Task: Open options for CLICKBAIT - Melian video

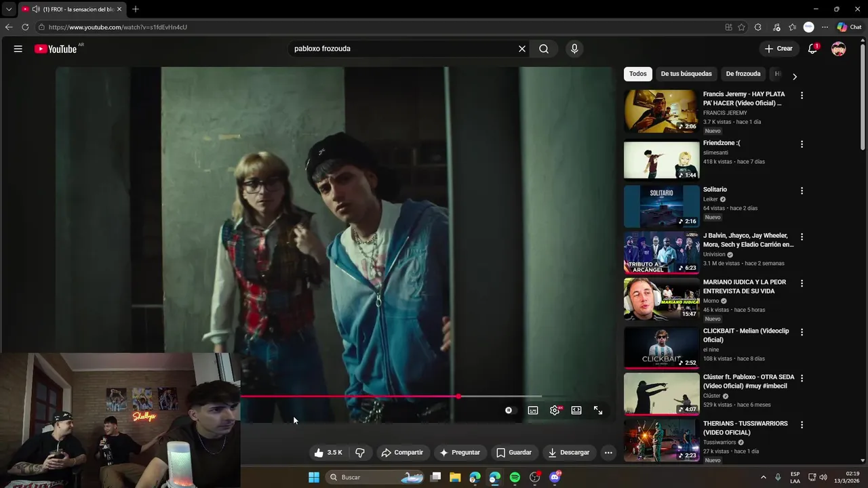Action: [x=802, y=332]
